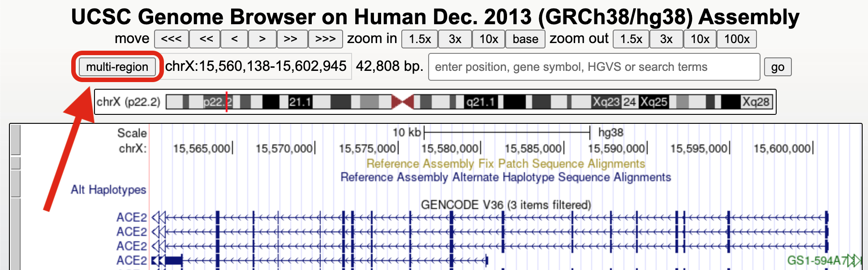868x270 pixels.
Task: Click the multi-region button
Action: (x=117, y=67)
